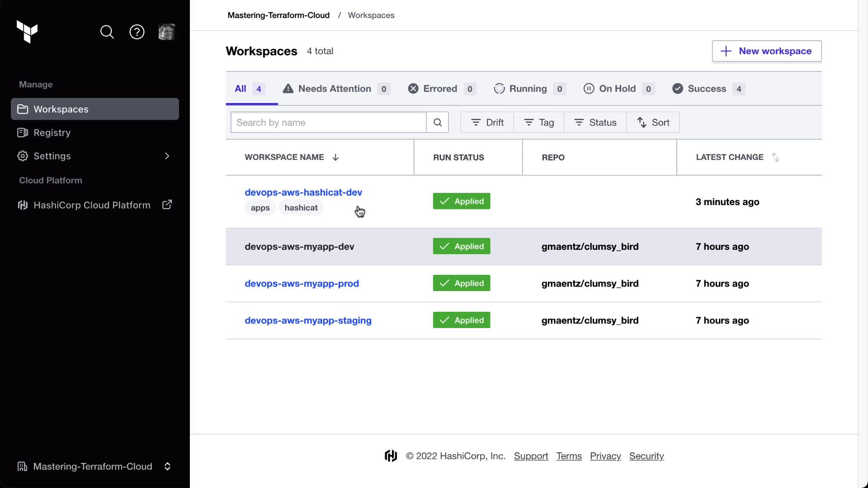Screen dimensions: 868x488
Task: Open the Drift filter dropdown
Action: coord(487,122)
